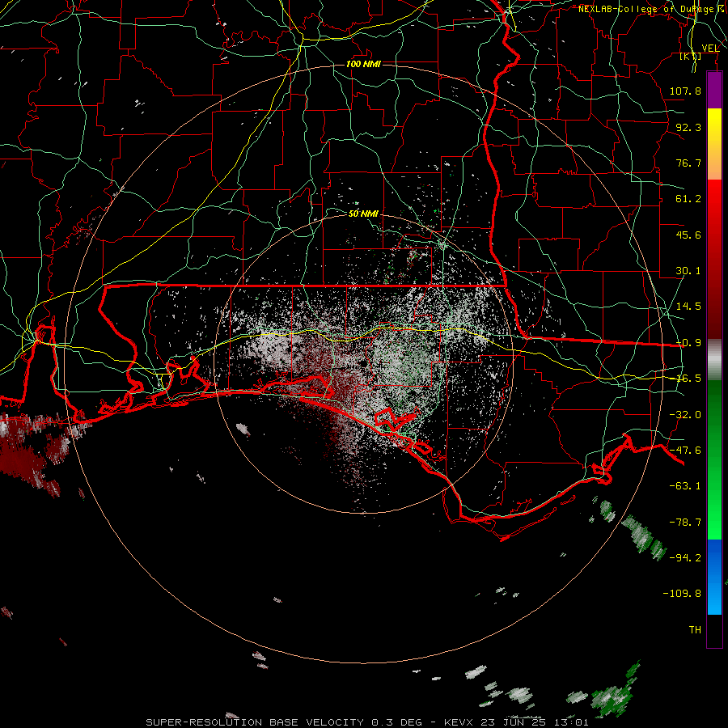The height and width of the screenshot is (728, 728).
Task: Click the '-0.9' legend value
Action: pyautogui.click(x=688, y=343)
